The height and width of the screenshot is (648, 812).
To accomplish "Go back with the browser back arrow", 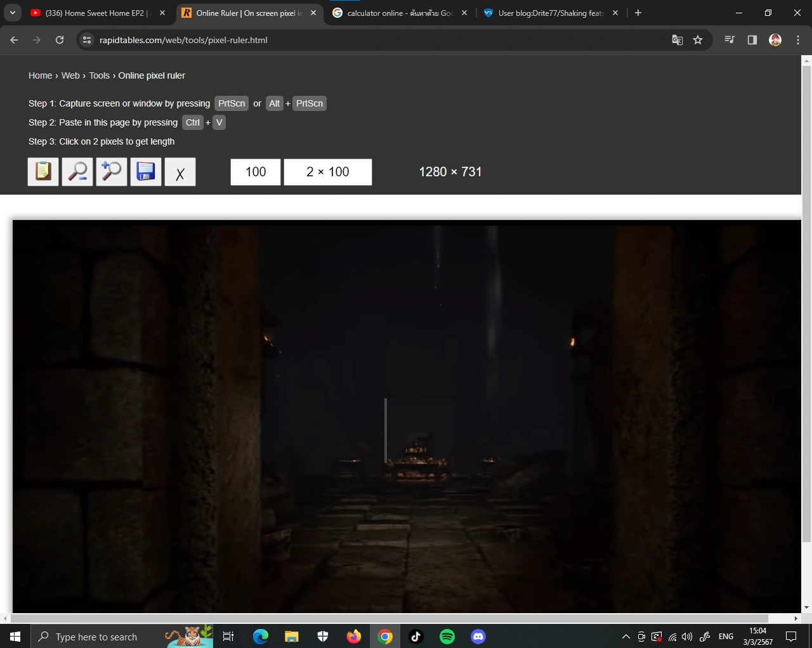I will coord(14,40).
